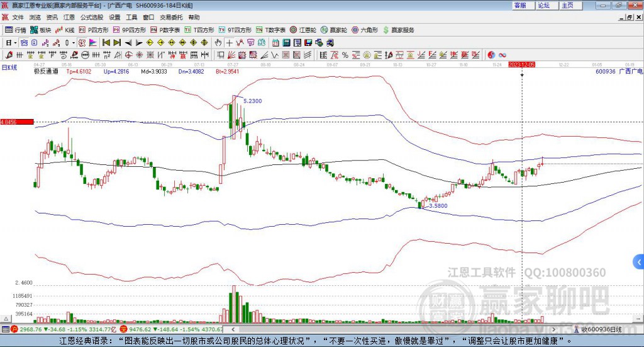644x347 pixels.
Task: Open the P数字表 tool
Action: 165,30
